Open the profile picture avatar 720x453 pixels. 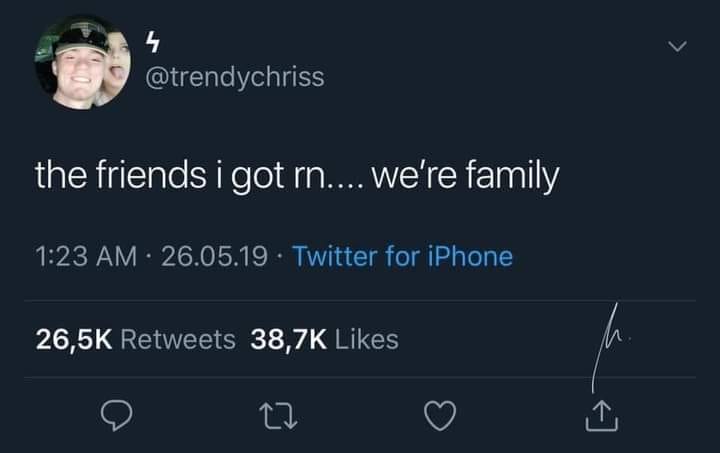pyautogui.click(x=83, y=63)
